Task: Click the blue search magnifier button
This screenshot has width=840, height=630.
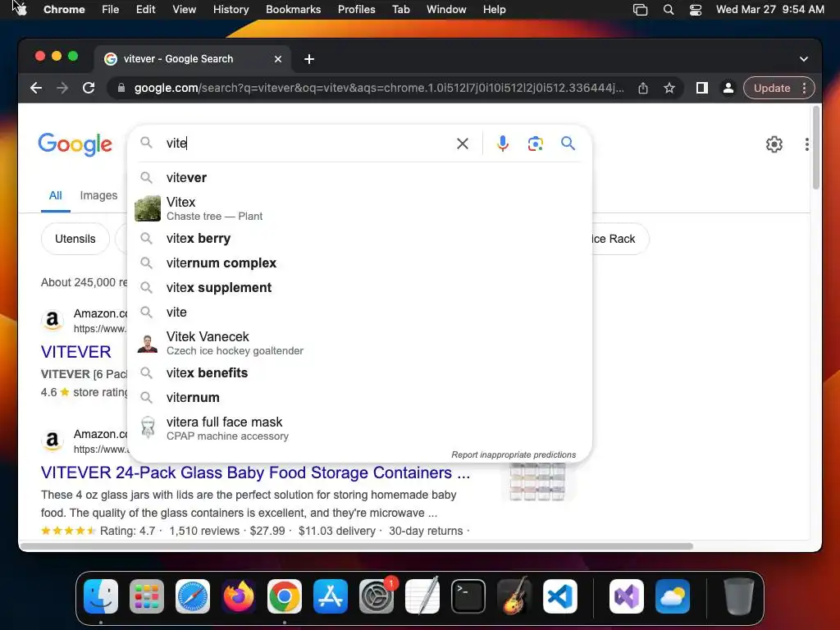Action: pos(568,143)
